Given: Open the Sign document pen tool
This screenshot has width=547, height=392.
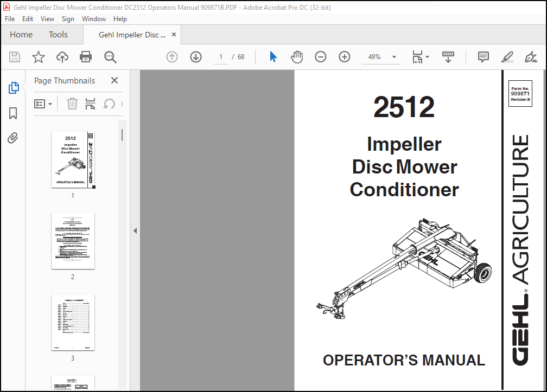Looking at the screenshot, I should (x=531, y=57).
